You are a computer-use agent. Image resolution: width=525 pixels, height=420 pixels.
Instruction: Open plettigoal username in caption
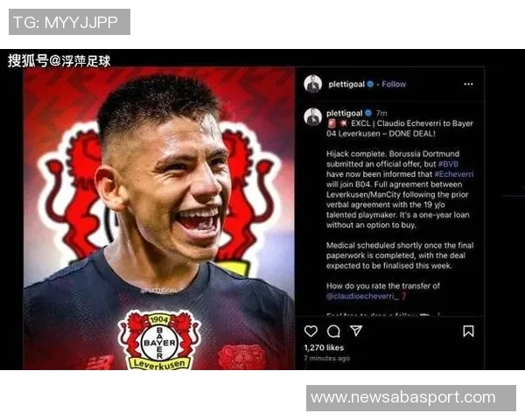click(344, 113)
